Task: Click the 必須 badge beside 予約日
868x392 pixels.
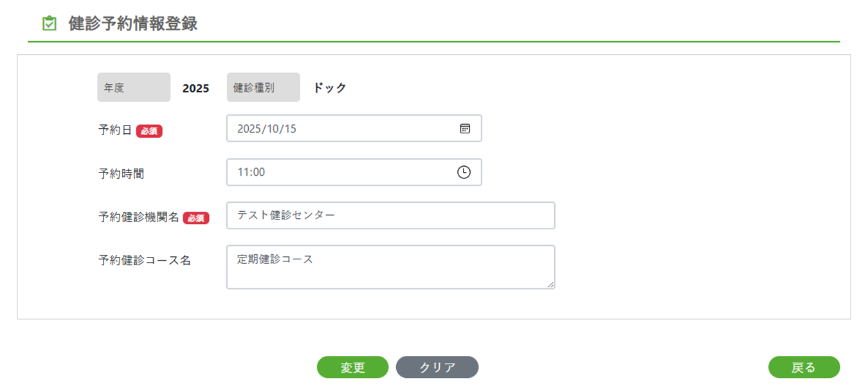Action: point(149,131)
